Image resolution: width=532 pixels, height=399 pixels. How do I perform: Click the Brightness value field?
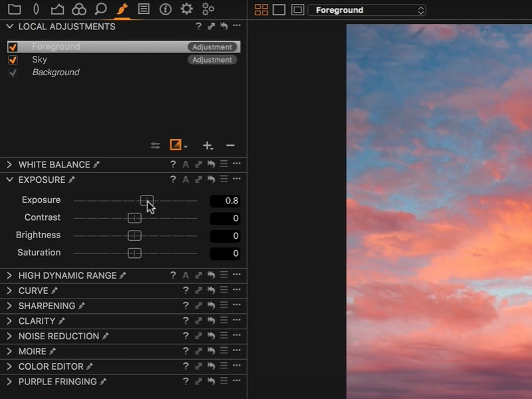tap(225, 236)
